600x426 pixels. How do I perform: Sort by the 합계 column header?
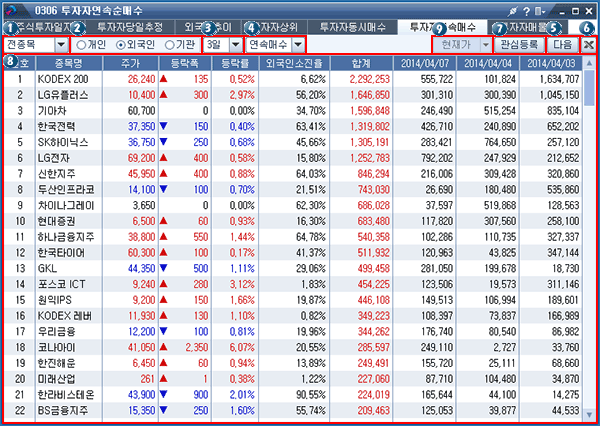coord(361,63)
